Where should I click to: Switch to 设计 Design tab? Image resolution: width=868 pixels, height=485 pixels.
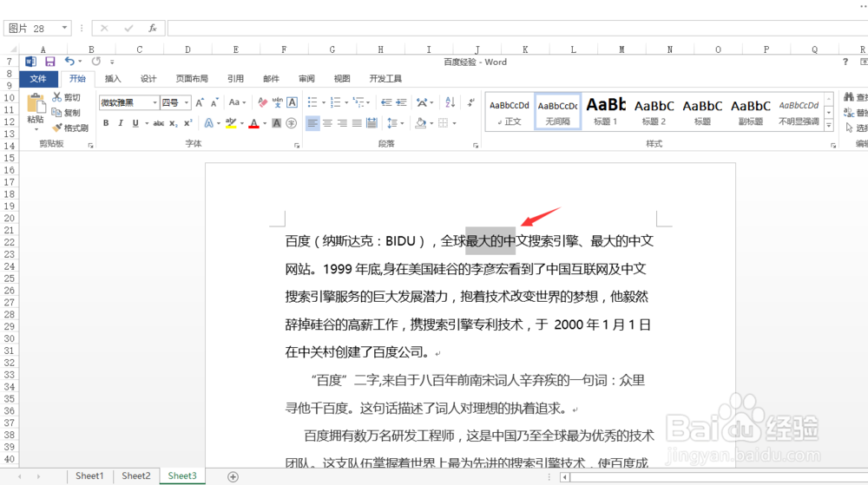click(148, 79)
